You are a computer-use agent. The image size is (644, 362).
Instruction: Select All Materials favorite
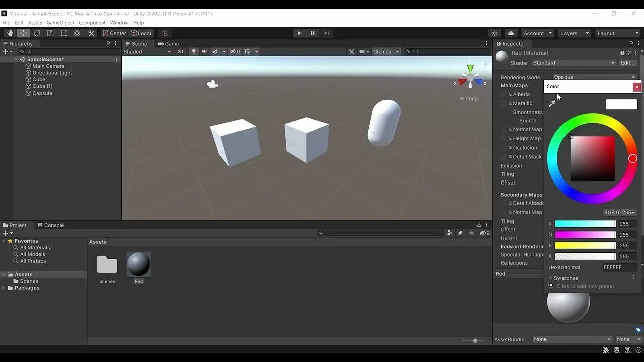tap(35, 248)
